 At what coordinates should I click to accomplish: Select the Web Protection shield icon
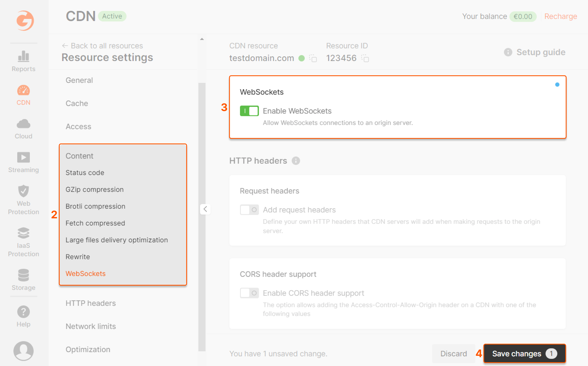coord(23,191)
